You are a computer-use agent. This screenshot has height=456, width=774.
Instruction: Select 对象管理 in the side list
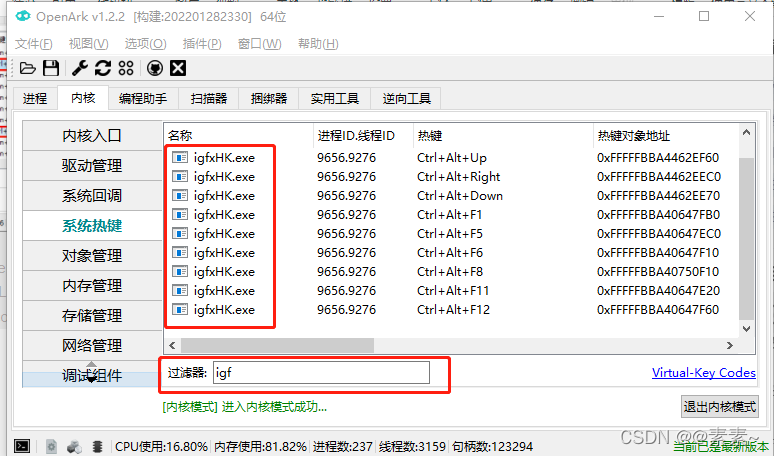pos(92,256)
